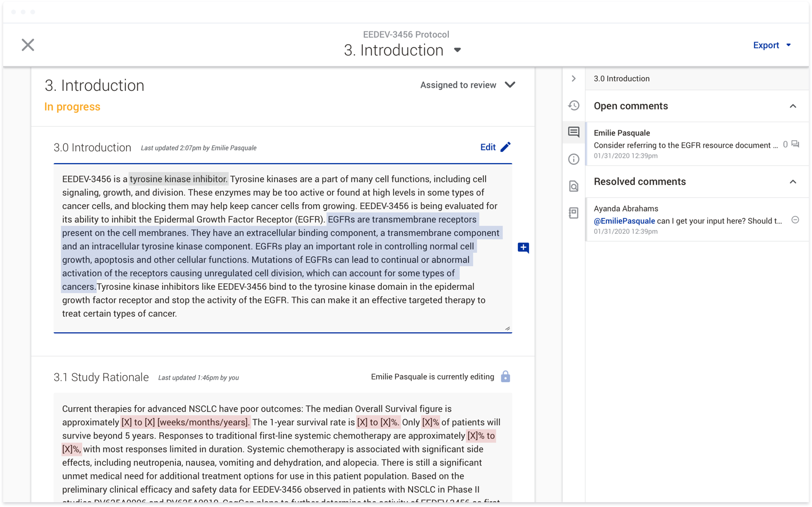Click the highlighted 'tyrosine kinase inhibitor' text
The height and width of the screenshot is (507, 812).
click(179, 179)
